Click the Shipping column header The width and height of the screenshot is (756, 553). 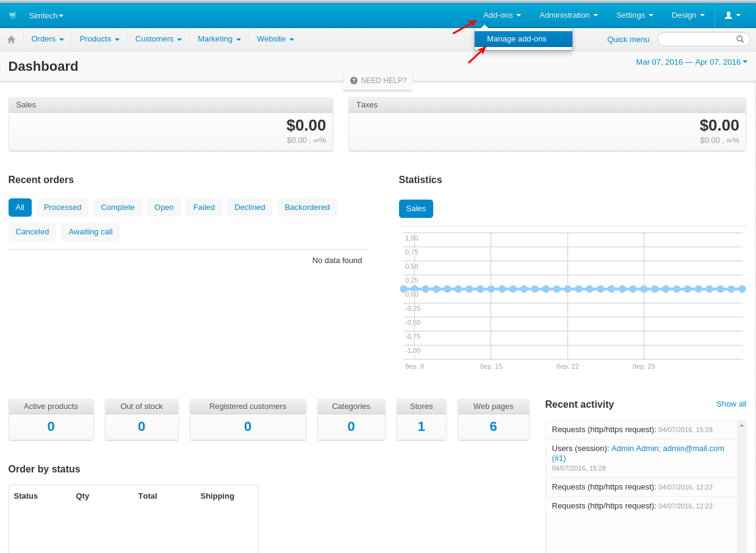pyautogui.click(x=217, y=496)
